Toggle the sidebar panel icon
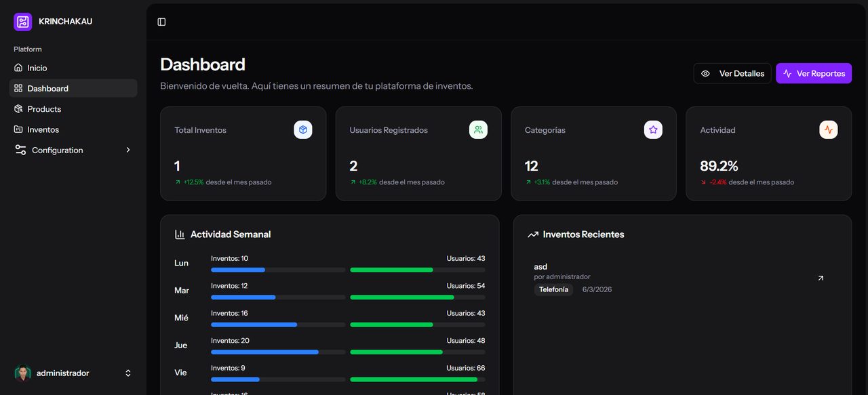This screenshot has height=395, width=868. coord(161,22)
